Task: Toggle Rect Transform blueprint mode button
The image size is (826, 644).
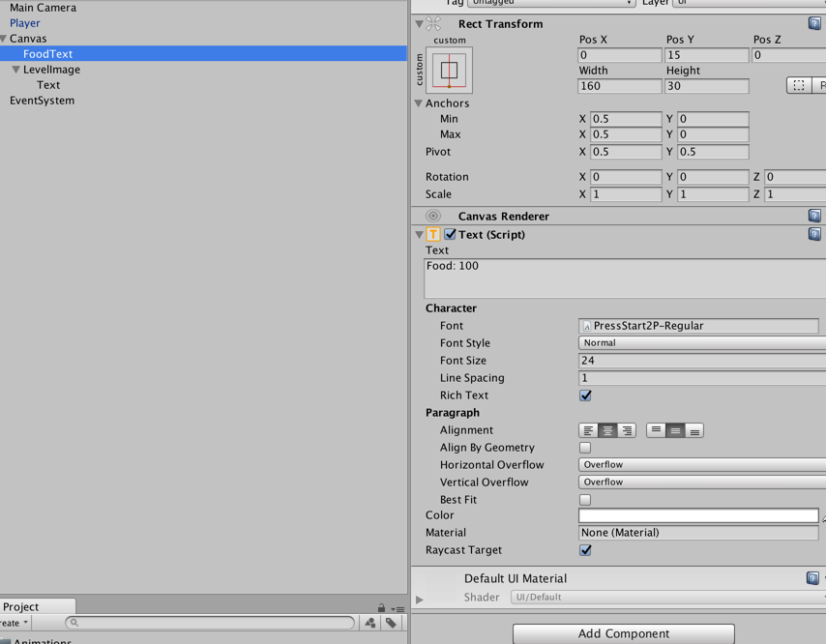Action: [x=799, y=86]
